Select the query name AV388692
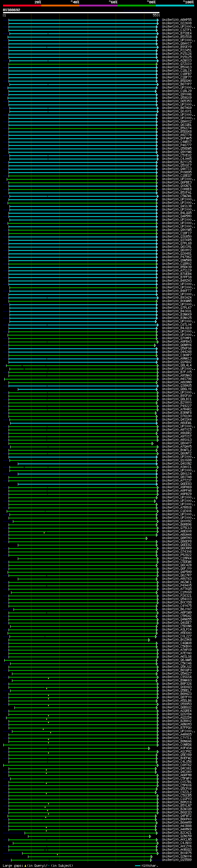 (x=11, y=10)
